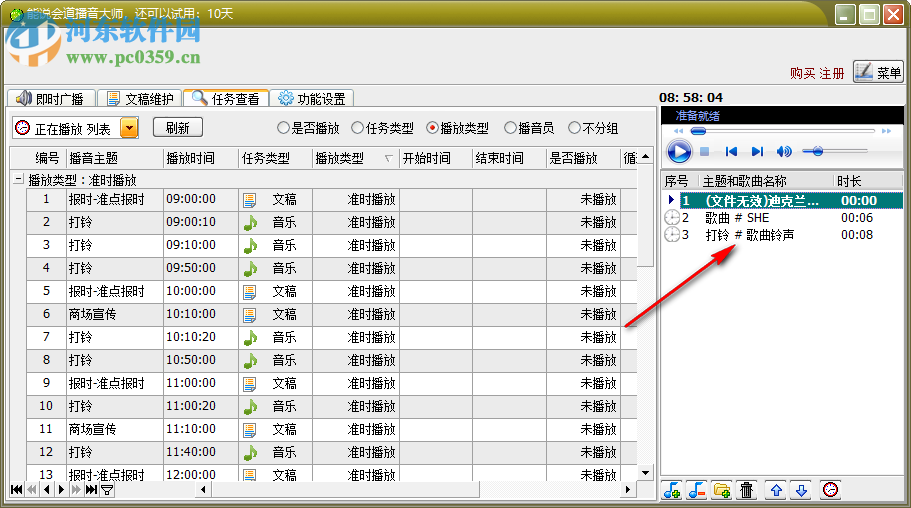Move the playlist item up with the up arrow
The image size is (911, 508).
click(x=776, y=491)
